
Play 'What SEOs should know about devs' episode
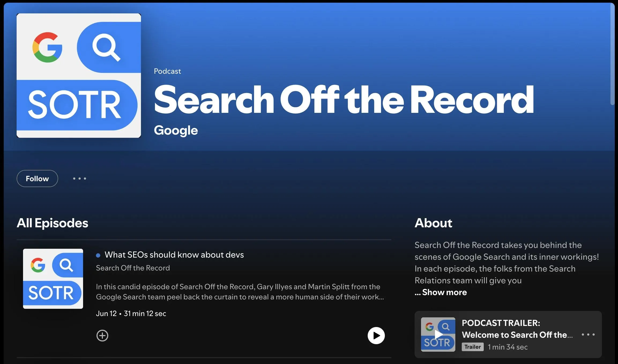[376, 336]
